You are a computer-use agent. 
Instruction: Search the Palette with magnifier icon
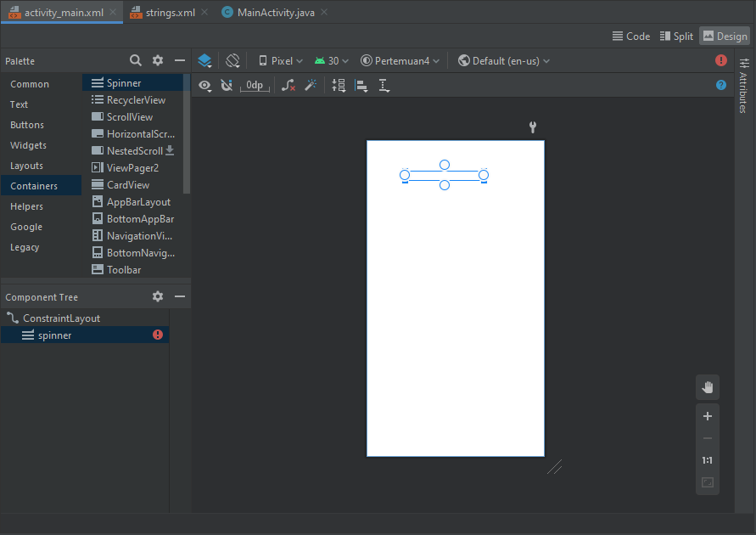pos(136,60)
